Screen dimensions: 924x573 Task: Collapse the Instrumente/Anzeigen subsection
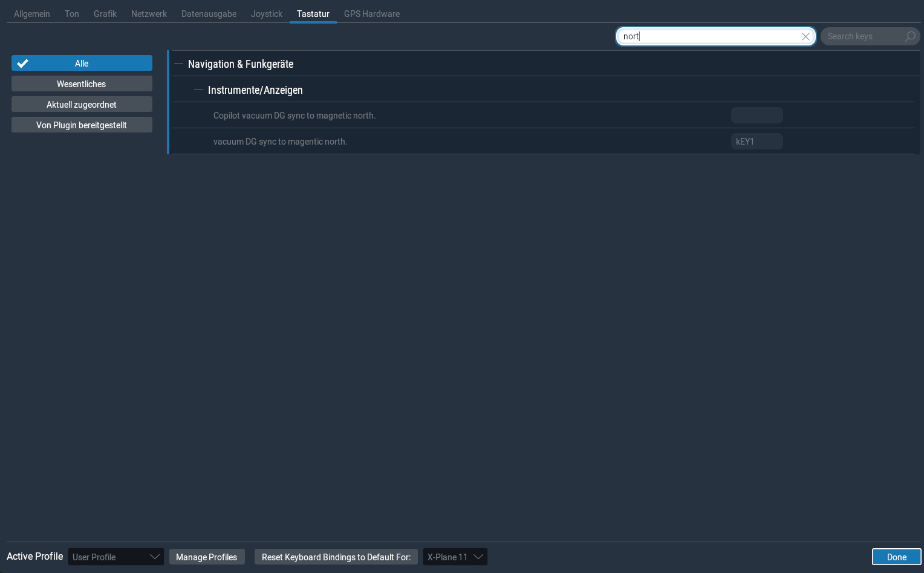198,90
